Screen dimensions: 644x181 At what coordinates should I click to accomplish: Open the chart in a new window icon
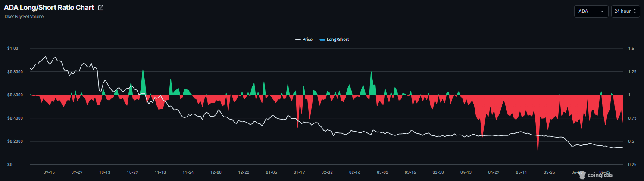pyautogui.click(x=101, y=8)
